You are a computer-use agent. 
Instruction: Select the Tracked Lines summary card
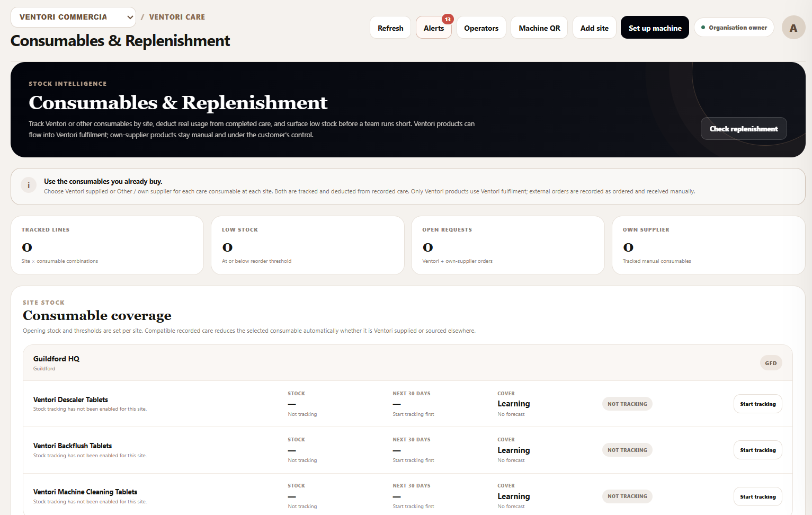tap(107, 245)
